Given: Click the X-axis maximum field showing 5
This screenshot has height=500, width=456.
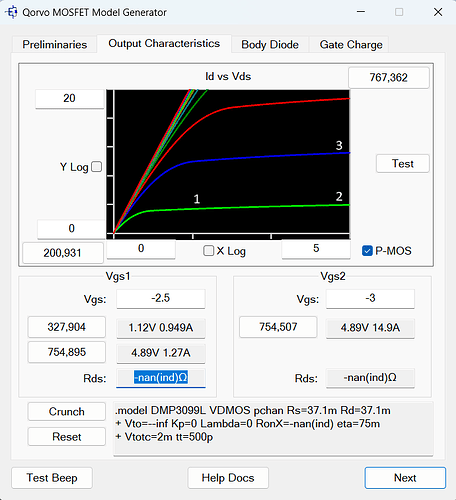Looking at the screenshot, I should [x=316, y=249].
